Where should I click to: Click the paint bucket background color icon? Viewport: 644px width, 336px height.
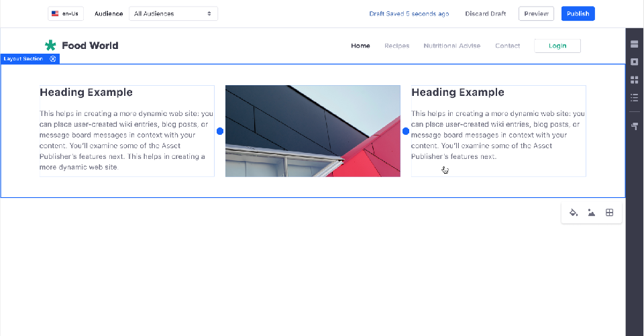pos(574,213)
